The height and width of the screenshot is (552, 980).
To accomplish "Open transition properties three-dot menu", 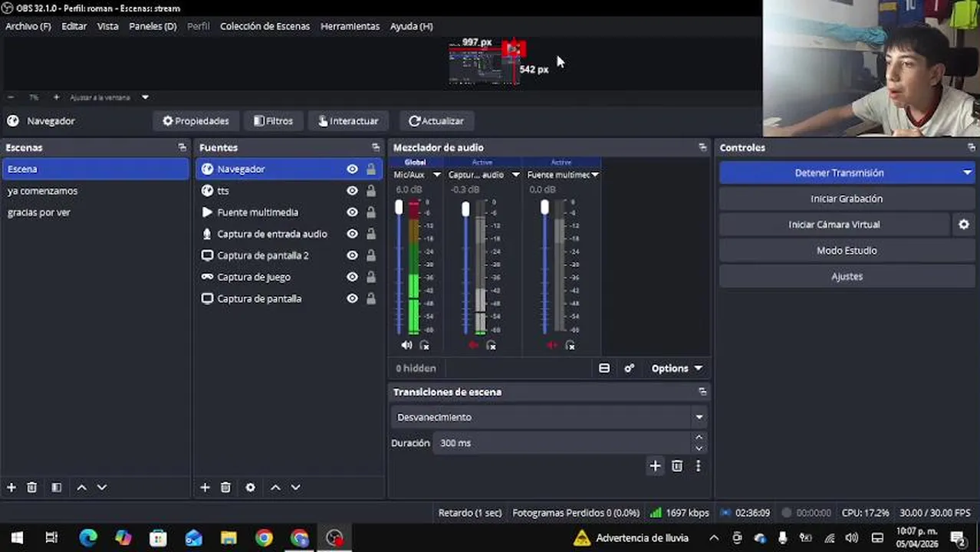I will click(698, 466).
